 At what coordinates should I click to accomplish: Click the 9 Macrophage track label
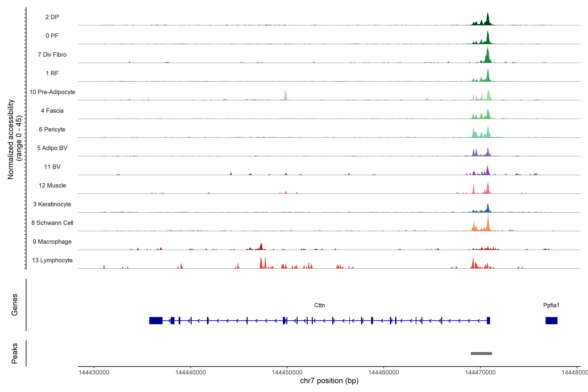(x=52, y=242)
